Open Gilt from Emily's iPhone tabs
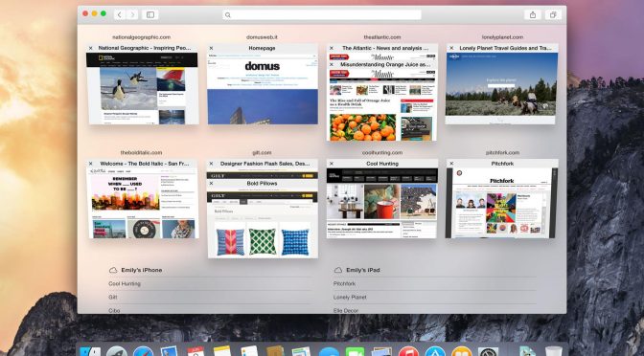644x356 pixels. 112,297
